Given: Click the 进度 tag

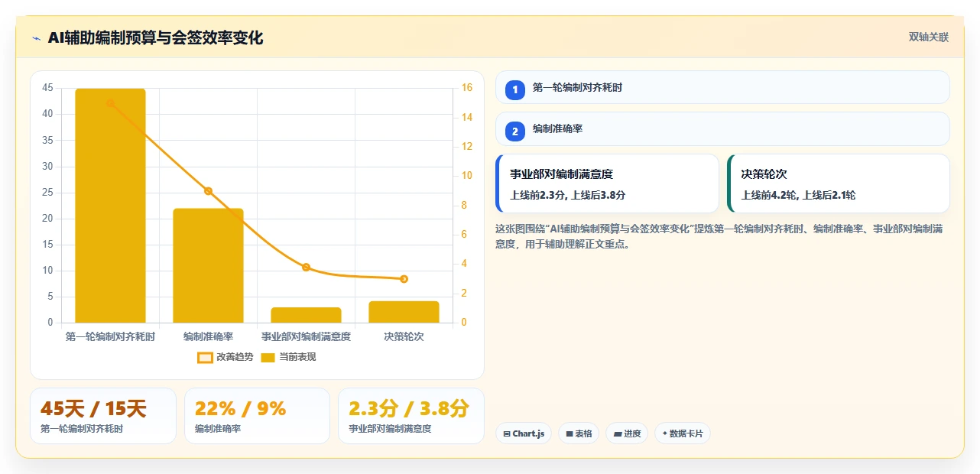Looking at the screenshot, I should point(627,433).
